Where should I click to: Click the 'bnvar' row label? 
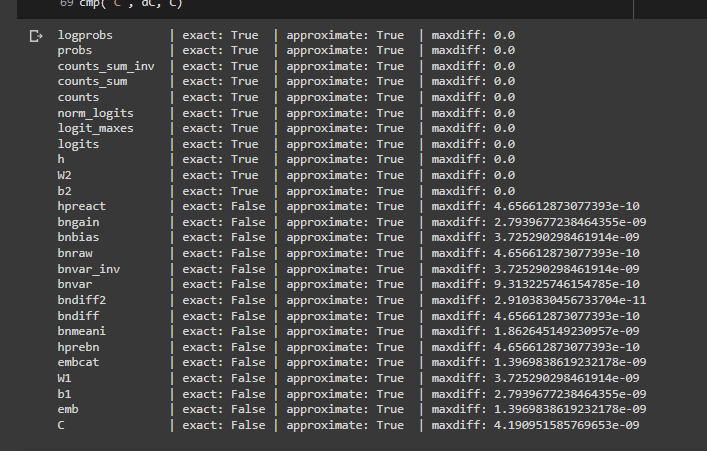(75, 285)
